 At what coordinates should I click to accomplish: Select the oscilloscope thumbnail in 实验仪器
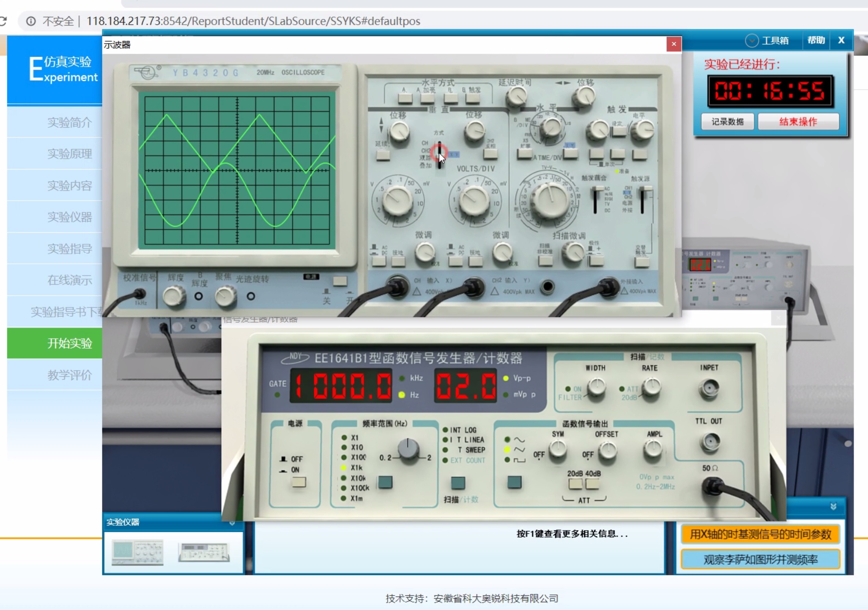coord(137,552)
